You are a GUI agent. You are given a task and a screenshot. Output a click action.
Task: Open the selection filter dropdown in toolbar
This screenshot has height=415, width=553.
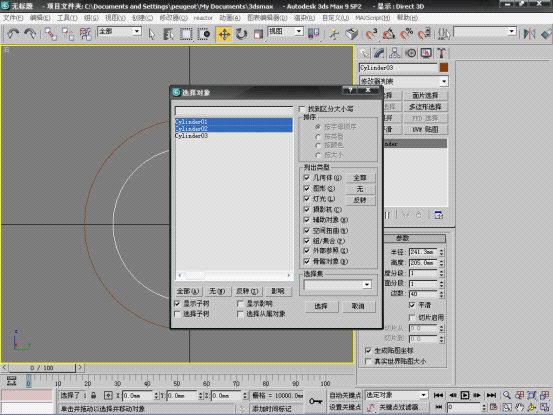tap(137, 31)
